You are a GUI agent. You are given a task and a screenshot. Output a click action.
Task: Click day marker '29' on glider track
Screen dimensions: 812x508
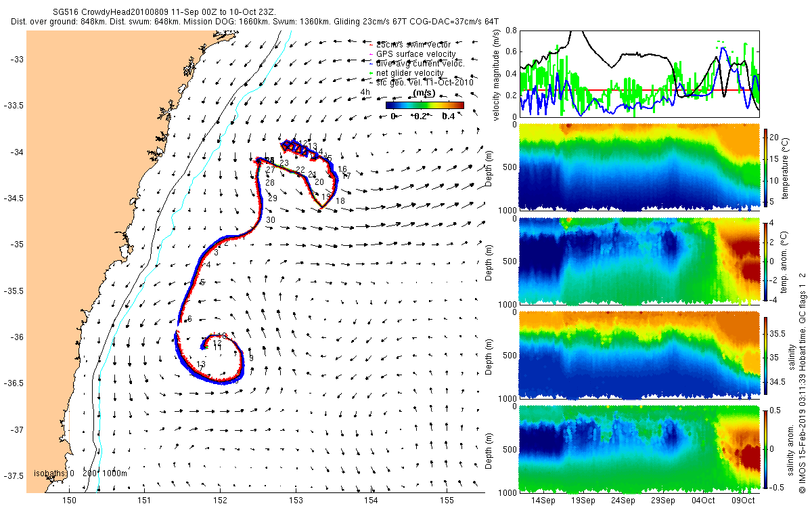pyautogui.click(x=273, y=198)
